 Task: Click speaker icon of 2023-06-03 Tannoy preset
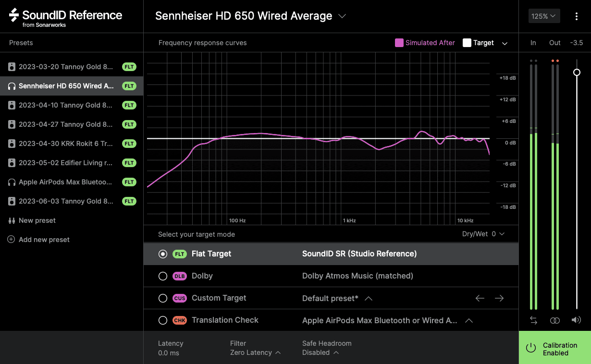click(x=12, y=201)
